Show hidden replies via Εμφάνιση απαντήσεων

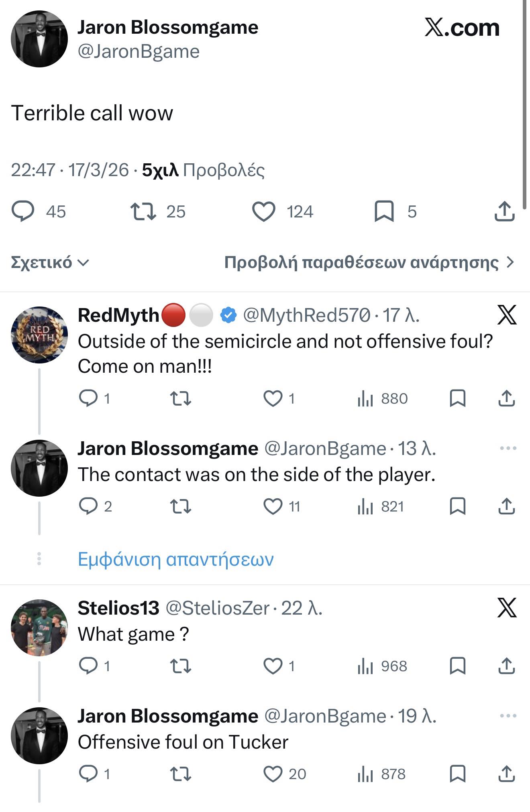[x=175, y=559]
